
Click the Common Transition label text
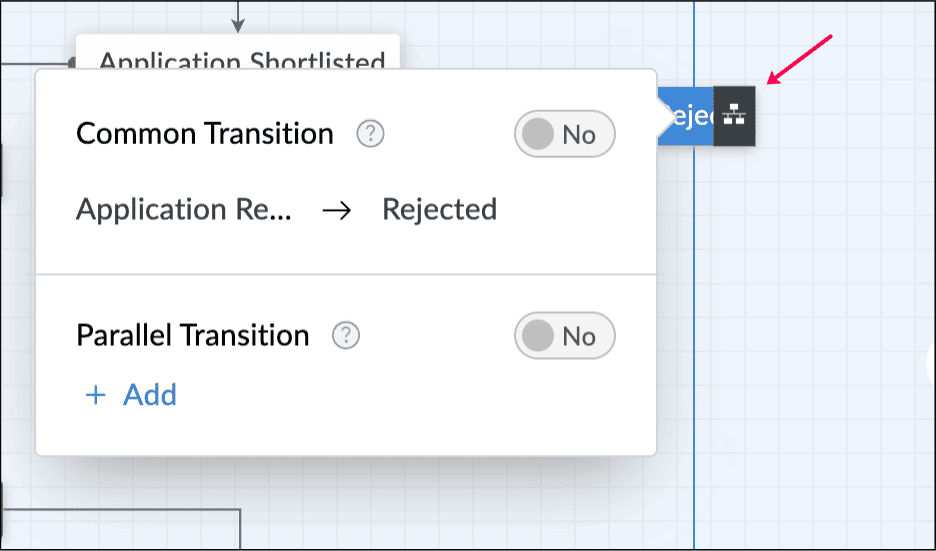205,134
